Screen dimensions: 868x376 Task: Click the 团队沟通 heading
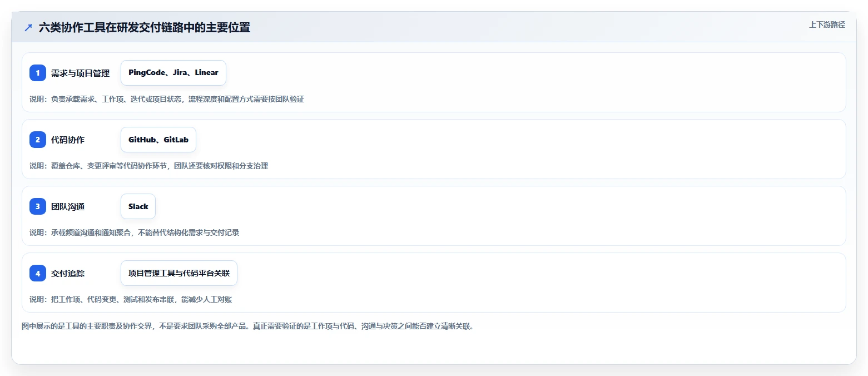tap(68, 206)
